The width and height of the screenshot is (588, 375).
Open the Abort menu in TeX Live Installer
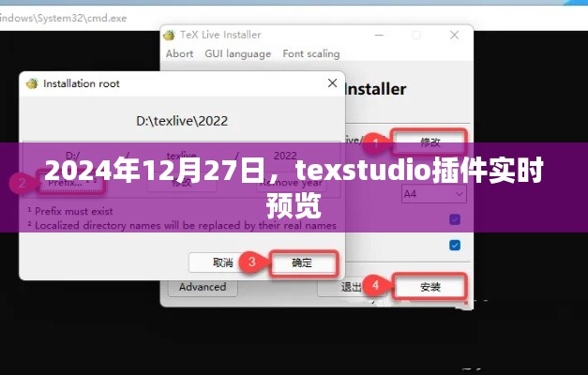click(x=180, y=53)
